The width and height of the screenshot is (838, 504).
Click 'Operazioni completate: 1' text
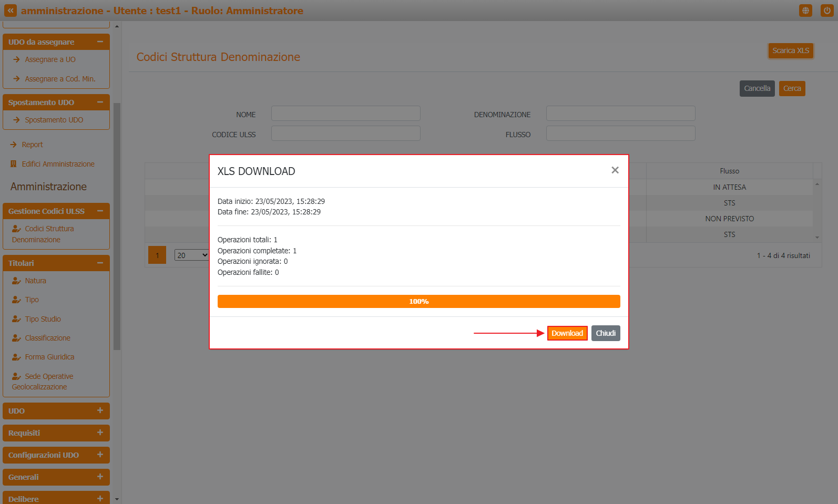[x=257, y=251]
